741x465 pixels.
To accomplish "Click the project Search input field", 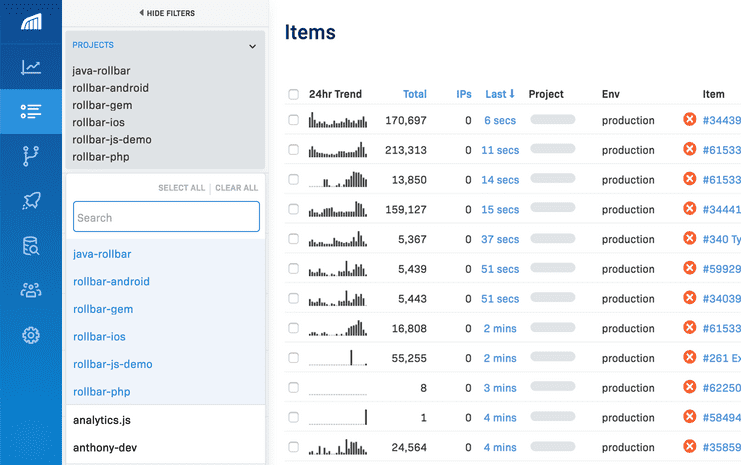I will click(x=166, y=217).
